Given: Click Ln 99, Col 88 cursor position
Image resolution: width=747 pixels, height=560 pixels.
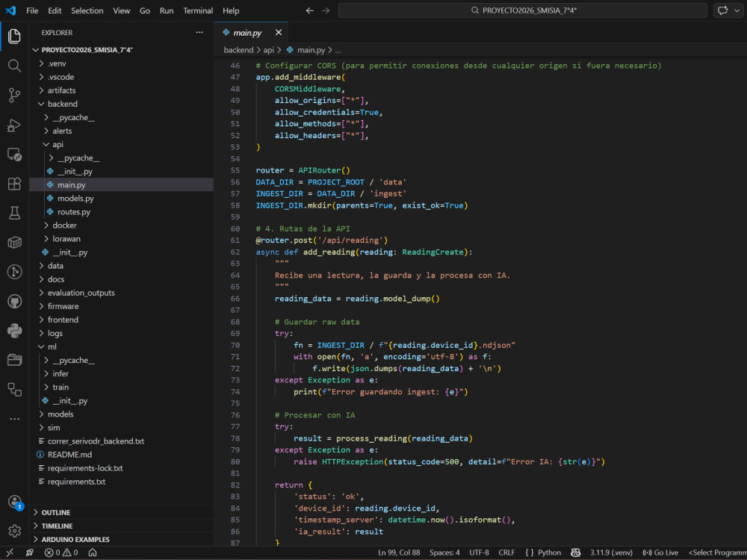Looking at the screenshot, I should (x=399, y=553).
